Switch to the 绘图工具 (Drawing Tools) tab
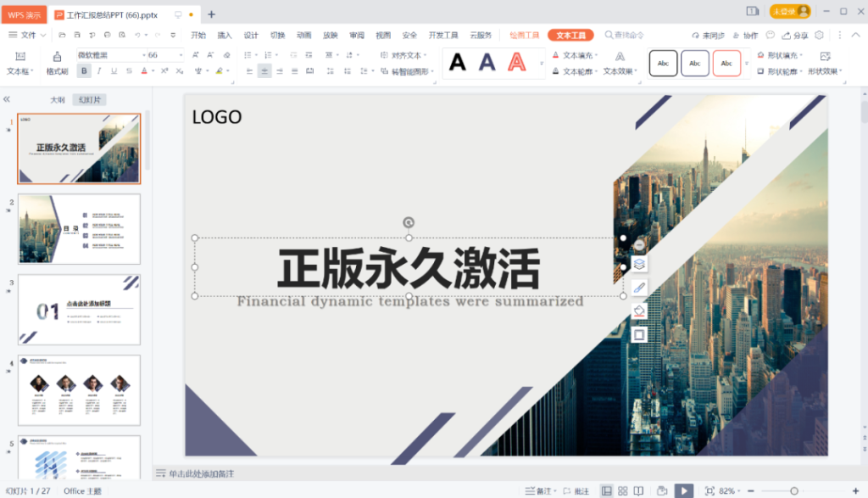 524,35
